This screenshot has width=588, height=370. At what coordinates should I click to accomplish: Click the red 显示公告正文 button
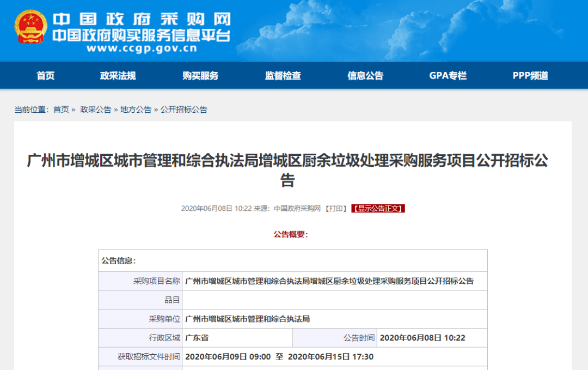(378, 209)
